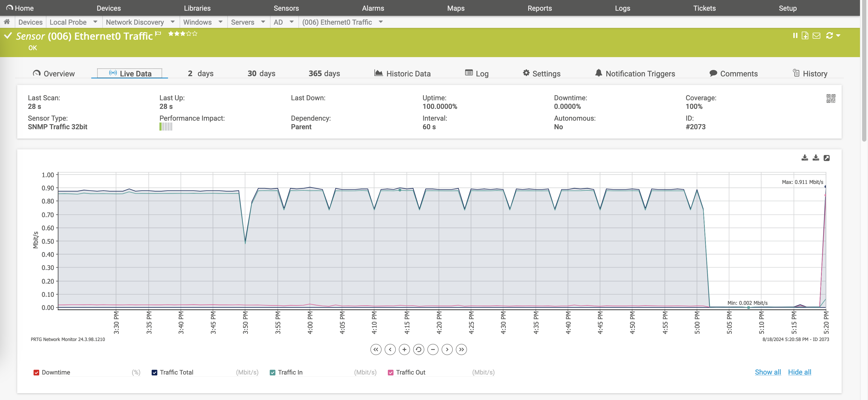Expand the Network Discovery breadcrumb dropdown
This screenshot has width=868, height=400.
pos(173,22)
